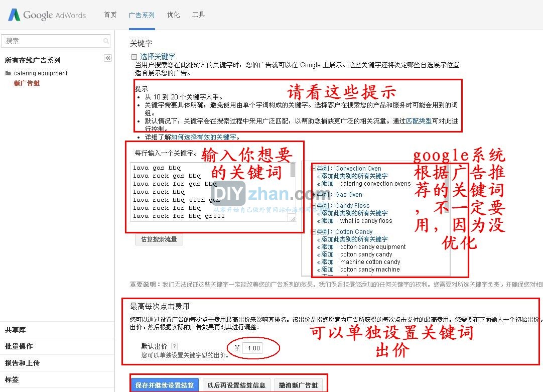Click the help question mark beside 默认出价
543x392 pixels.
174,346
